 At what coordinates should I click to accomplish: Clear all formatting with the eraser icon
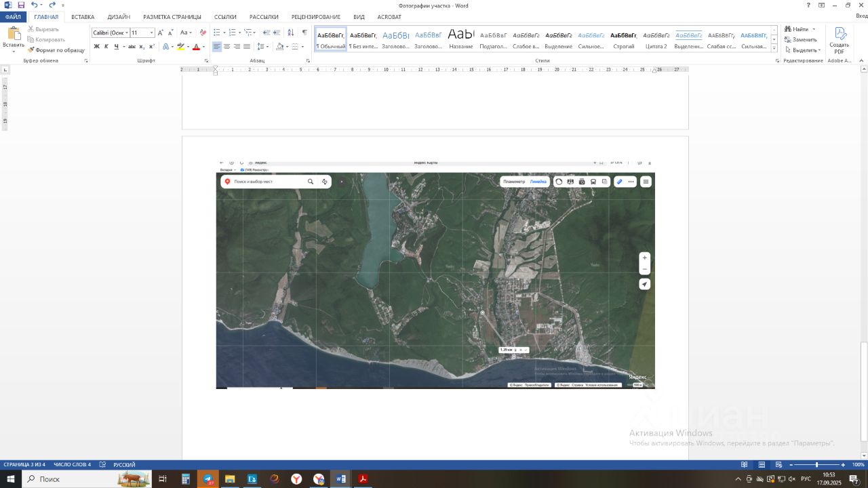pyautogui.click(x=203, y=33)
